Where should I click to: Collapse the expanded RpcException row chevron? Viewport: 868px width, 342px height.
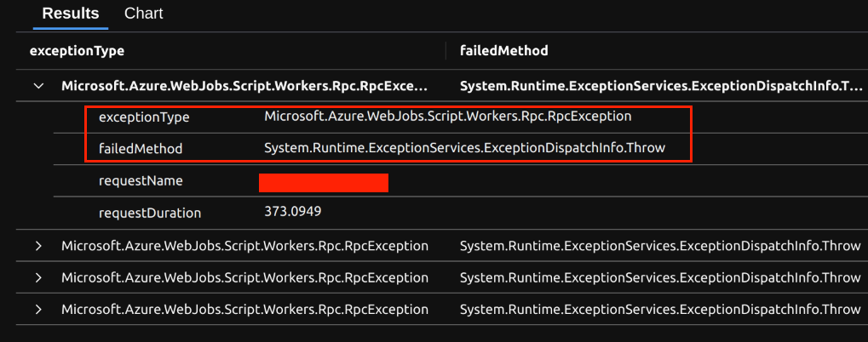pos(38,86)
